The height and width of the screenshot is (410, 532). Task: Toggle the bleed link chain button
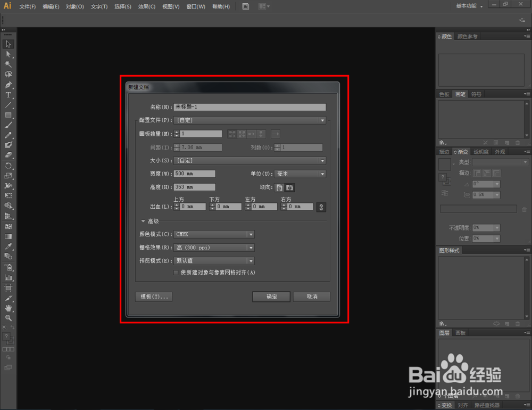(x=321, y=207)
